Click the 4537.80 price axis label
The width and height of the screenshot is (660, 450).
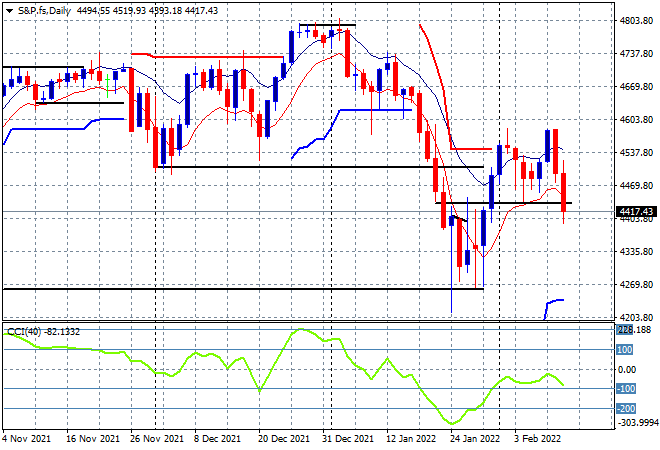pyautogui.click(x=636, y=152)
